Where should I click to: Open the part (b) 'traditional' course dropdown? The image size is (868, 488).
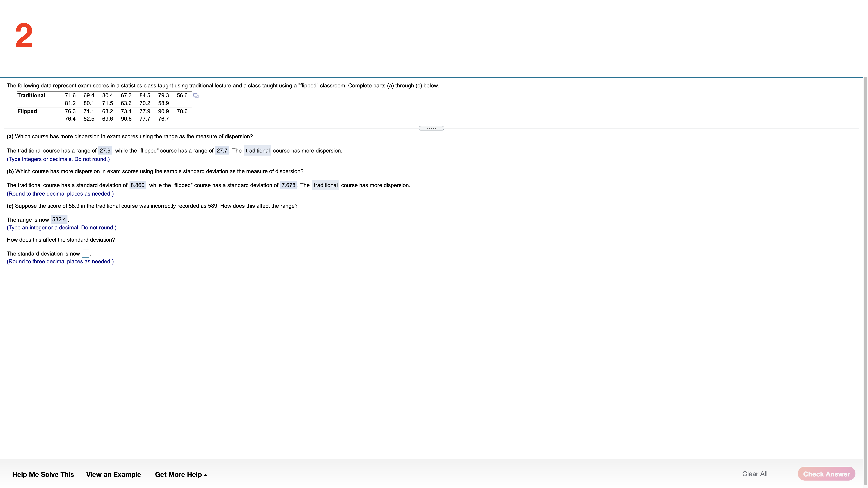pos(325,185)
